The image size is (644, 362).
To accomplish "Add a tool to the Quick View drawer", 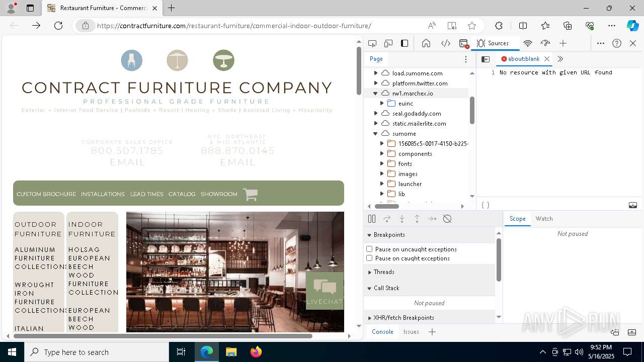I will tap(432, 332).
